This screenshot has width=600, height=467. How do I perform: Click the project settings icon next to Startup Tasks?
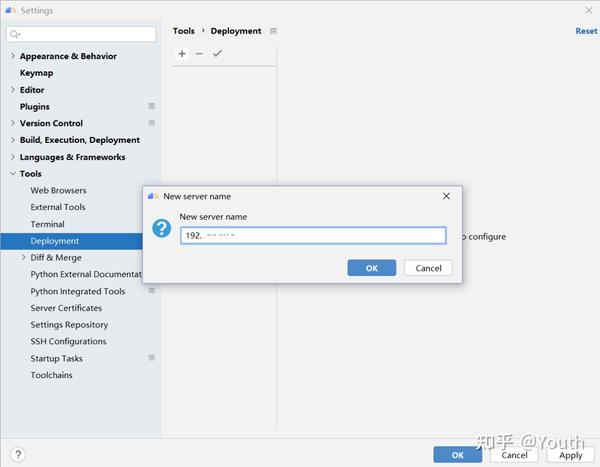[152, 358]
